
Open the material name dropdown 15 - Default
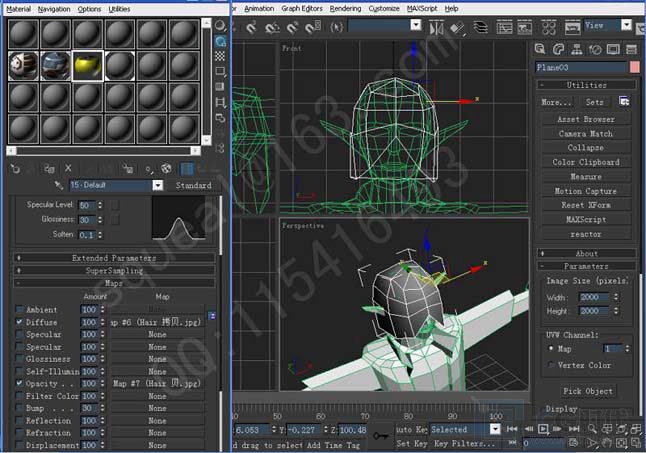[x=158, y=185]
